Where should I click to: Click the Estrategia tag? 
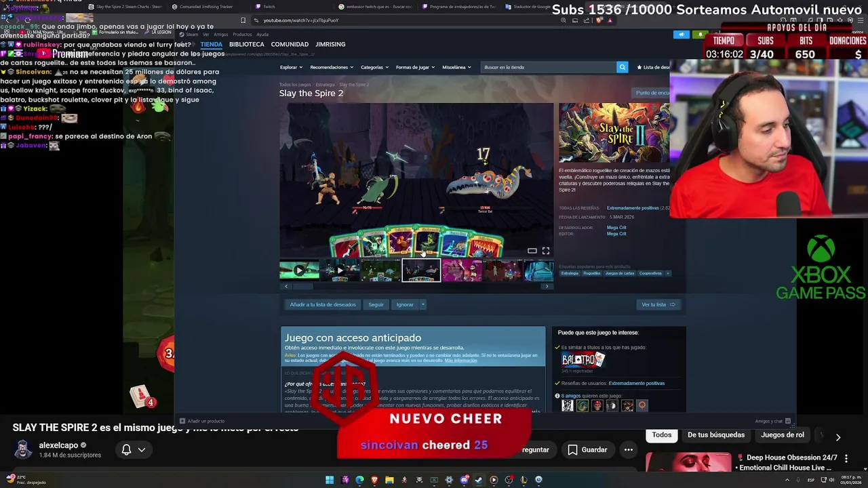click(x=570, y=273)
